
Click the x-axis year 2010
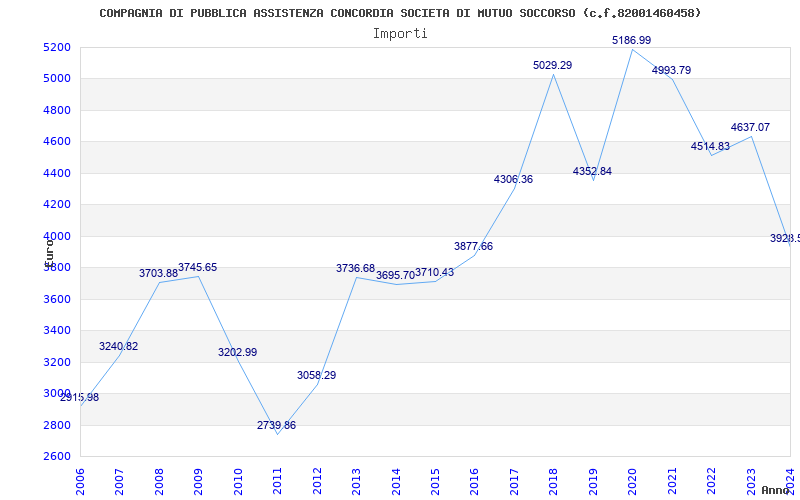[237, 482]
